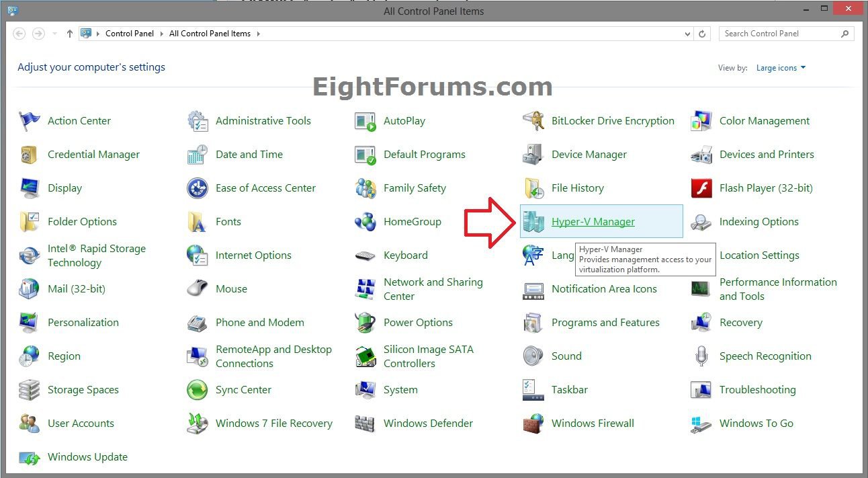Click the Sync Center green icon

(198, 390)
